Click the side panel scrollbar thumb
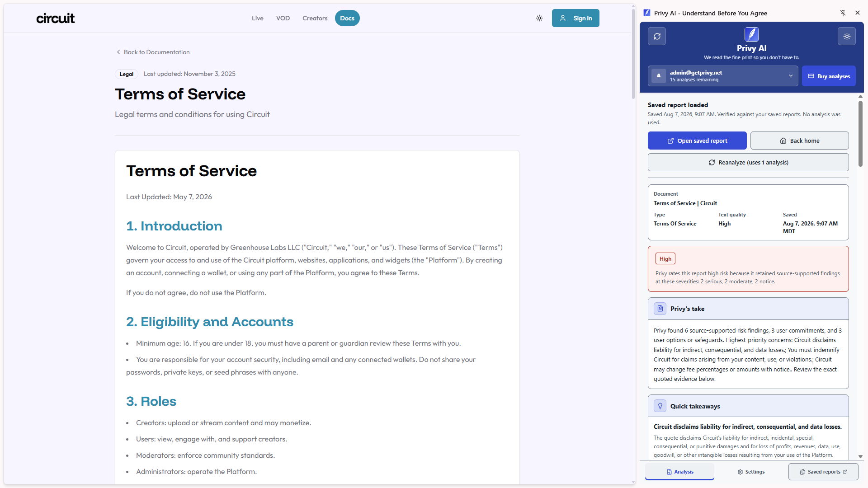The height and width of the screenshot is (488, 868). click(860, 133)
